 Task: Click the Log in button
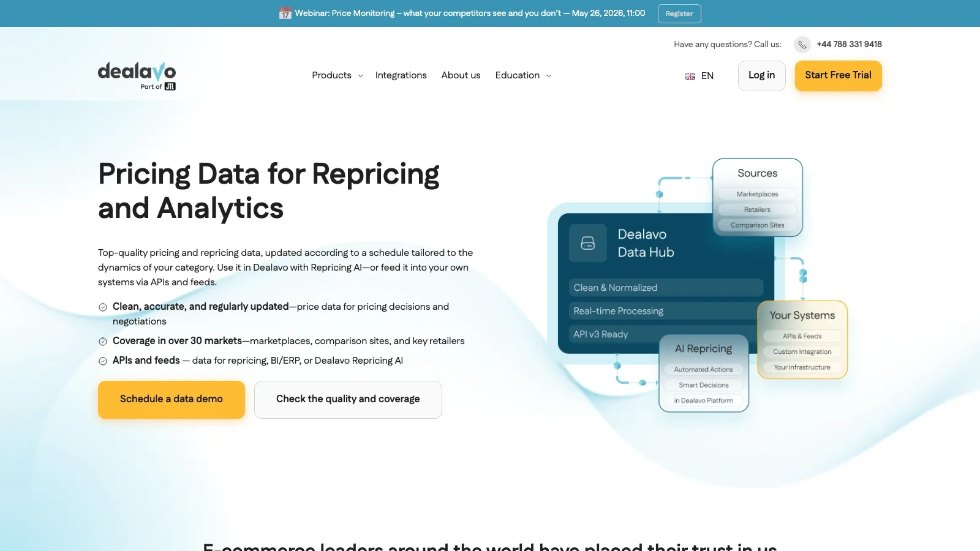[x=761, y=75]
